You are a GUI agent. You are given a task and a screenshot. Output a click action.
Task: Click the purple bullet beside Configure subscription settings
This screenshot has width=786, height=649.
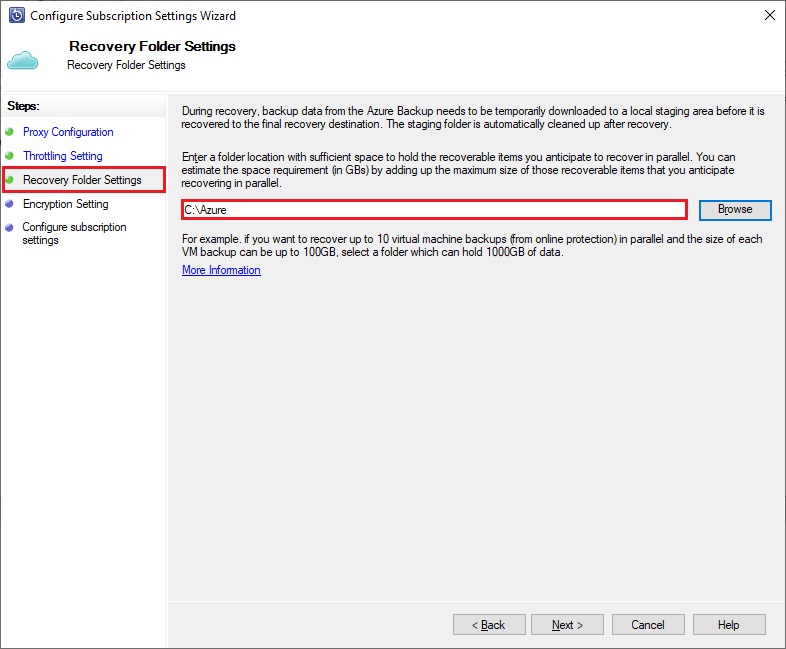coord(9,228)
